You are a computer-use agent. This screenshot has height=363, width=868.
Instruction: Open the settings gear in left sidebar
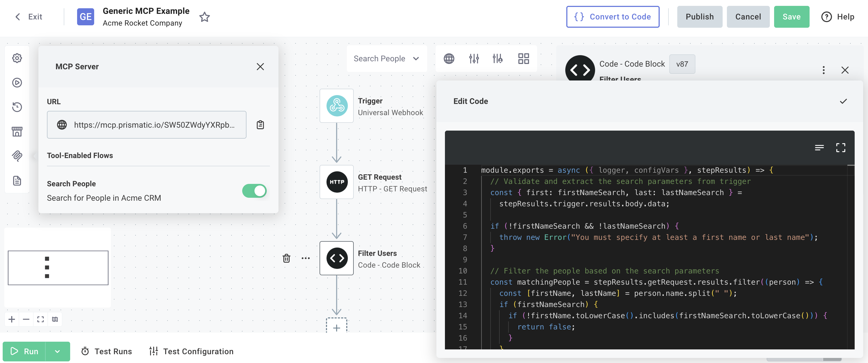tap(17, 58)
